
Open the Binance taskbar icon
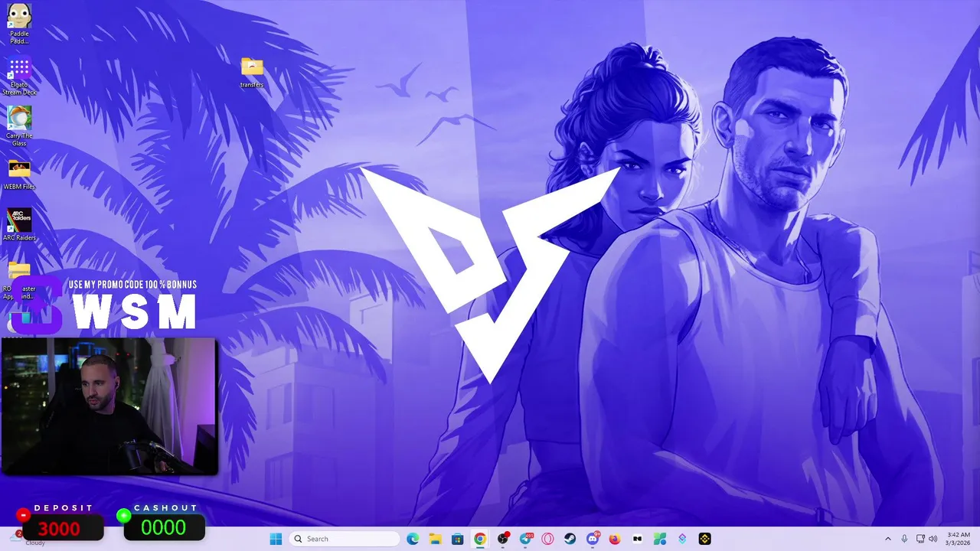pyautogui.click(x=704, y=539)
